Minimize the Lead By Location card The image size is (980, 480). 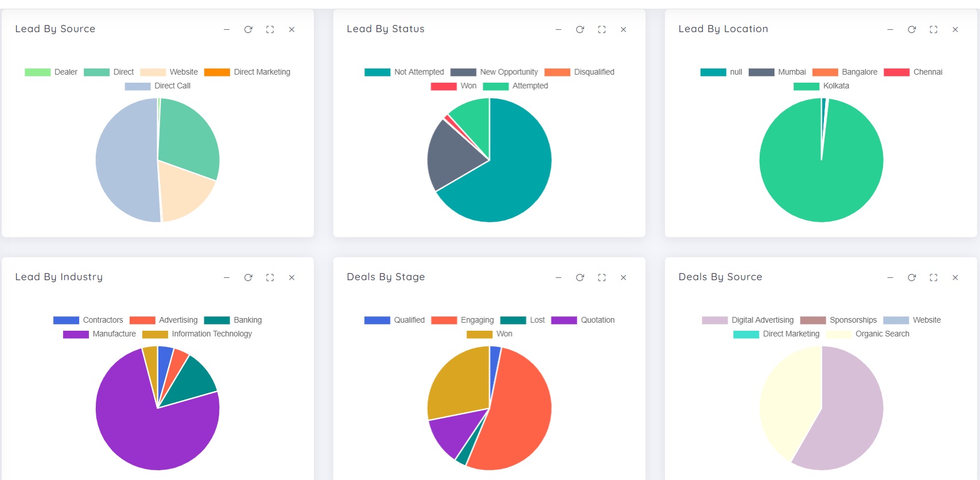(x=890, y=29)
